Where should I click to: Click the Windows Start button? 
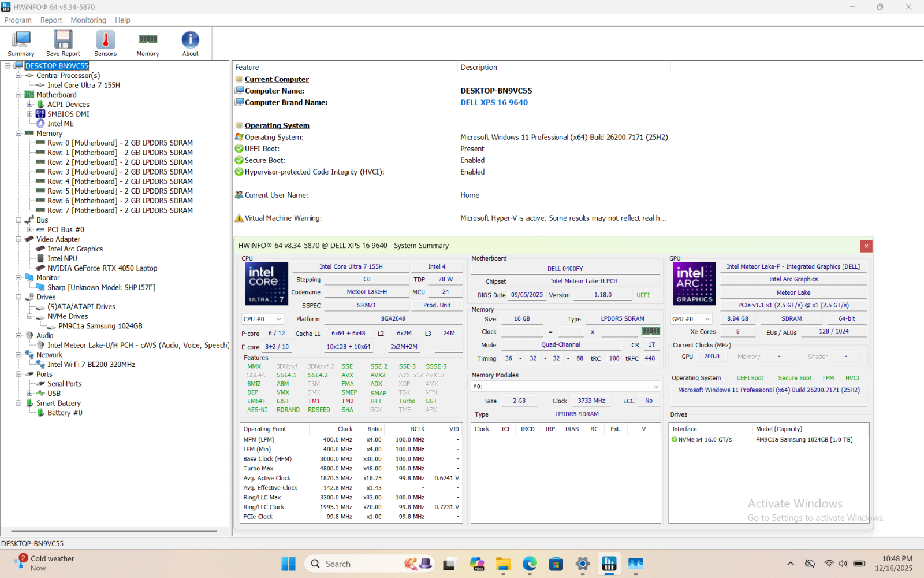pos(288,564)
